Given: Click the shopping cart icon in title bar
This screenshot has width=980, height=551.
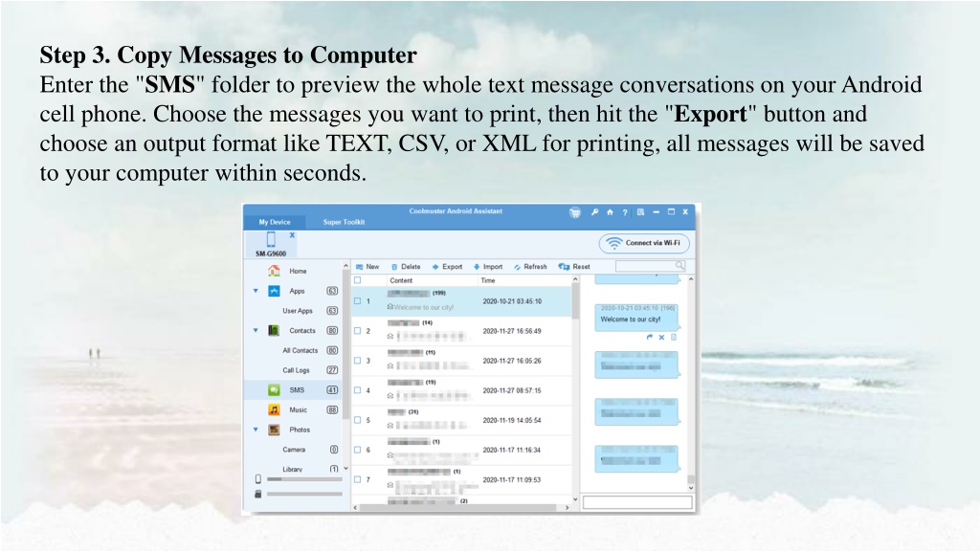Looking at the screenshot, I should coord(575,211).
